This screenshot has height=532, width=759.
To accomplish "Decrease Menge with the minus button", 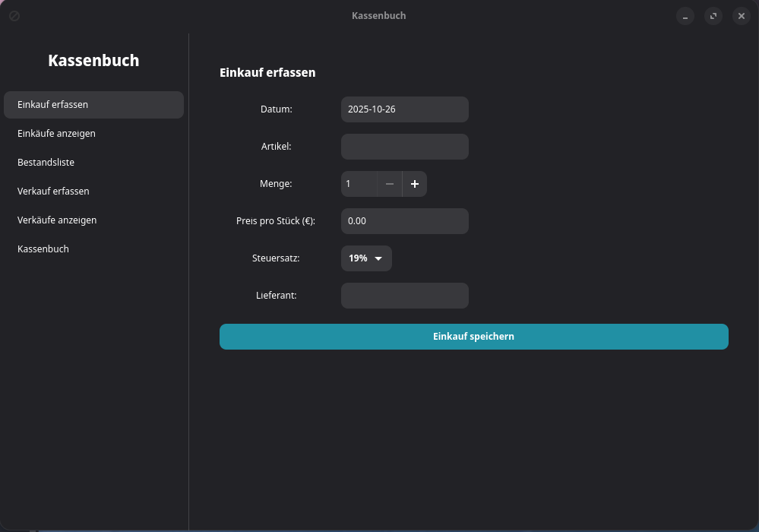I will tap(389, 184).
